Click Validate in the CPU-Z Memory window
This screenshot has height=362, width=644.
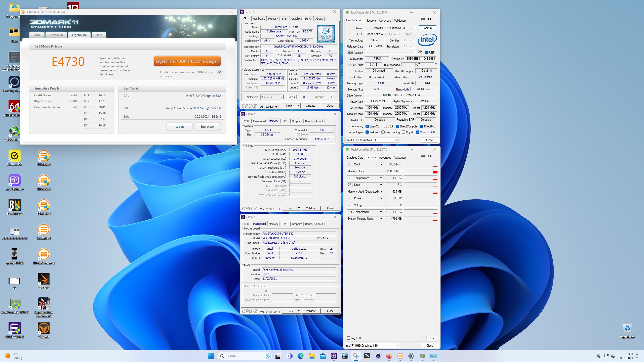click(x=311, y=208)
